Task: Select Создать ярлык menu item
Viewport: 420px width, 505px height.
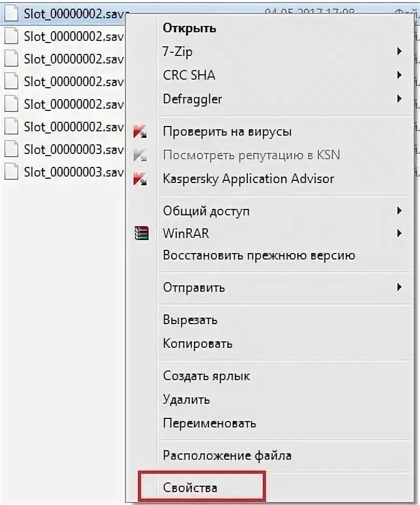Action: [x=206, y=376]
